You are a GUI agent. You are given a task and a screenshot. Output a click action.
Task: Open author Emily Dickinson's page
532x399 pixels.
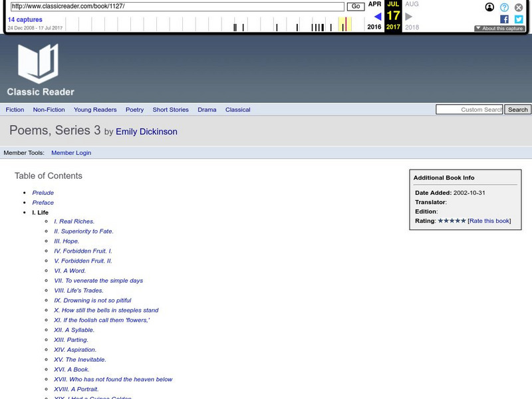click(x=146, y=132)
